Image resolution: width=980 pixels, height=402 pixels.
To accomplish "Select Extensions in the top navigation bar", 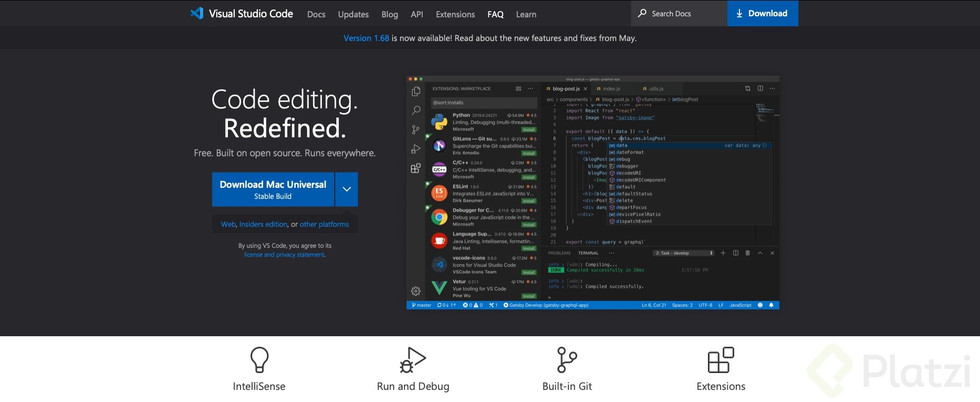I will pyautogui.click(x=455, y=14).
